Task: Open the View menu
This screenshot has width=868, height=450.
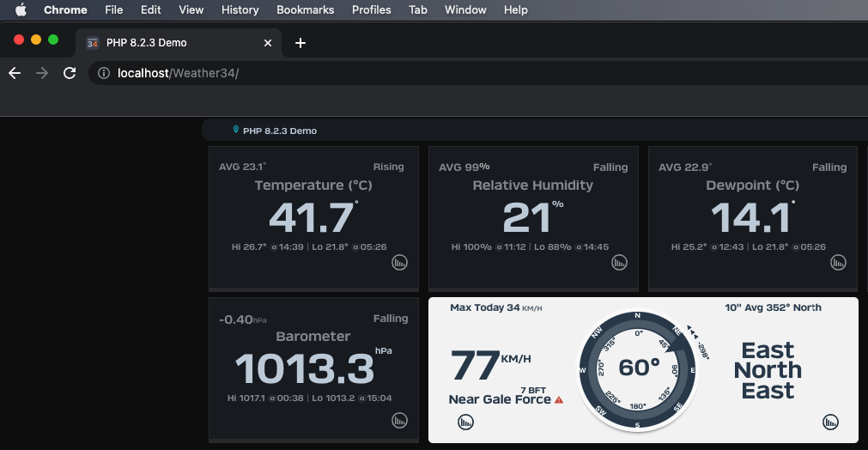Action: [191, 9]
